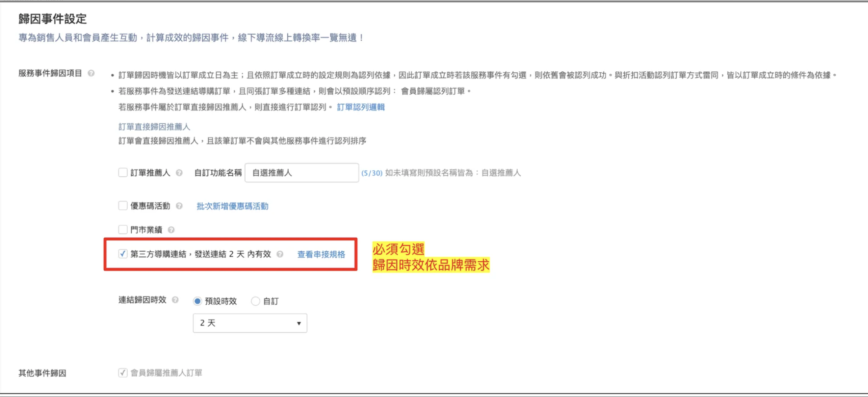
Task: Tick the 門市業績 checkbox
Action: [x=123, y=230]
